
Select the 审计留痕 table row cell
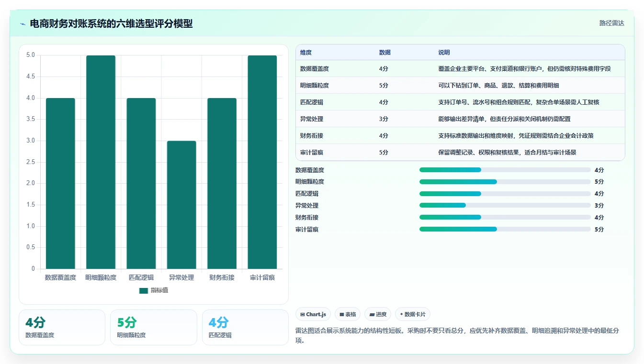coord(312,153)
